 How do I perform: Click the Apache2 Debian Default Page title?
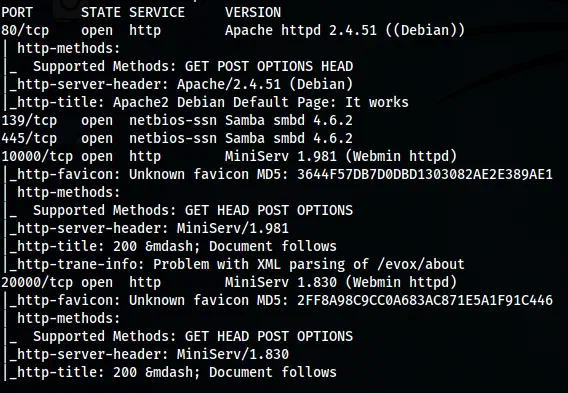coord(261,103)
